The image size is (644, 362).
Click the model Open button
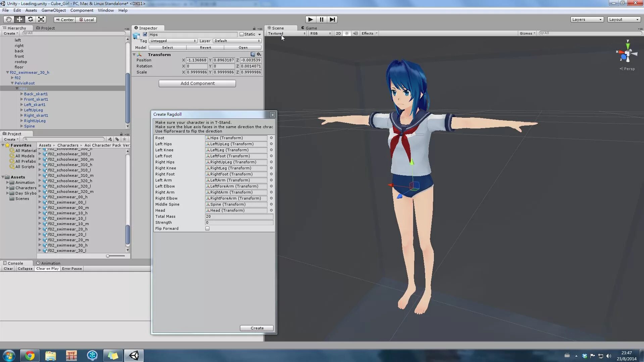[243, 48]
